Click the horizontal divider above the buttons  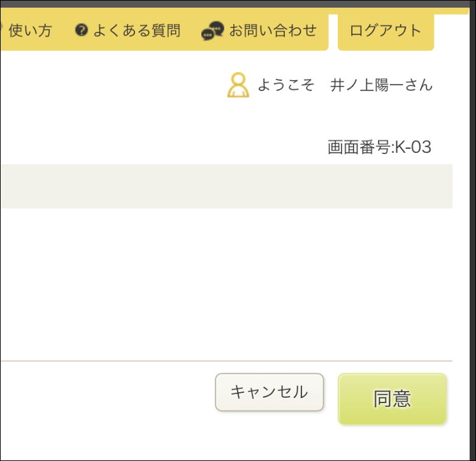(x=223, y=361)
